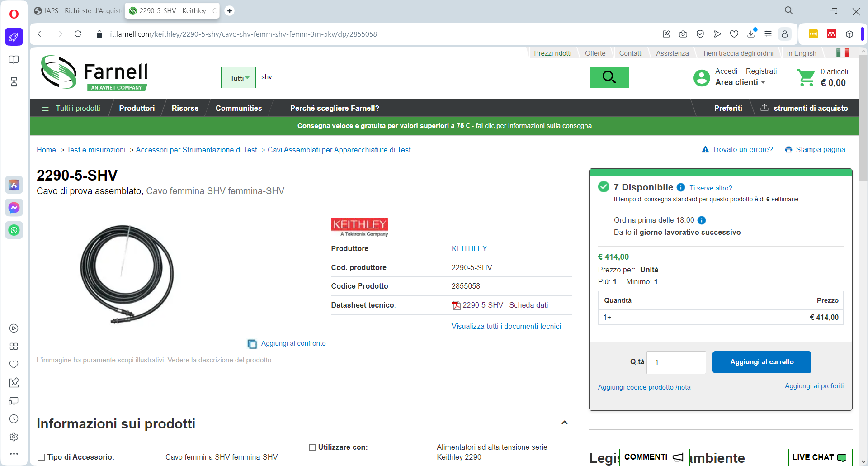Click the browser back arrow
The width and height of the screenshot is (868, 466).
(40, 34)
